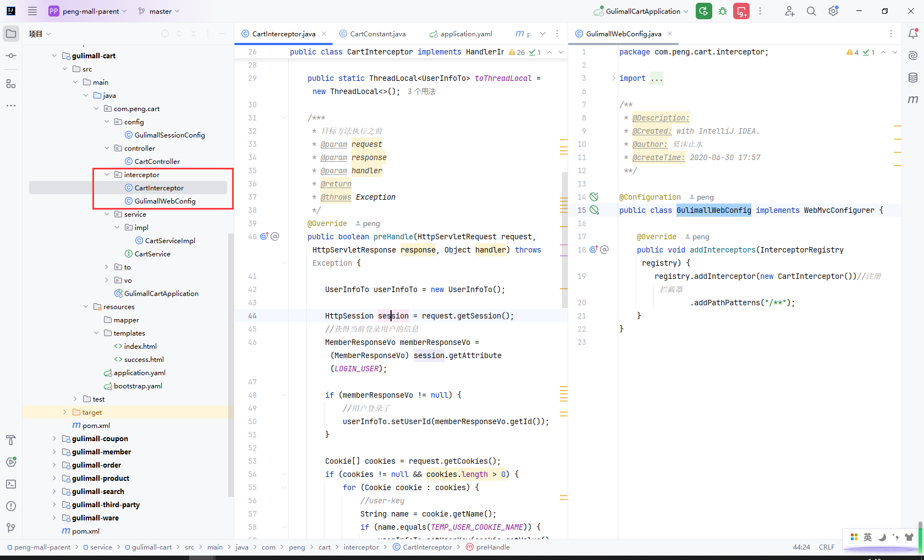Open master branch dropdown
924x560 pixels.
coord(159,11)
